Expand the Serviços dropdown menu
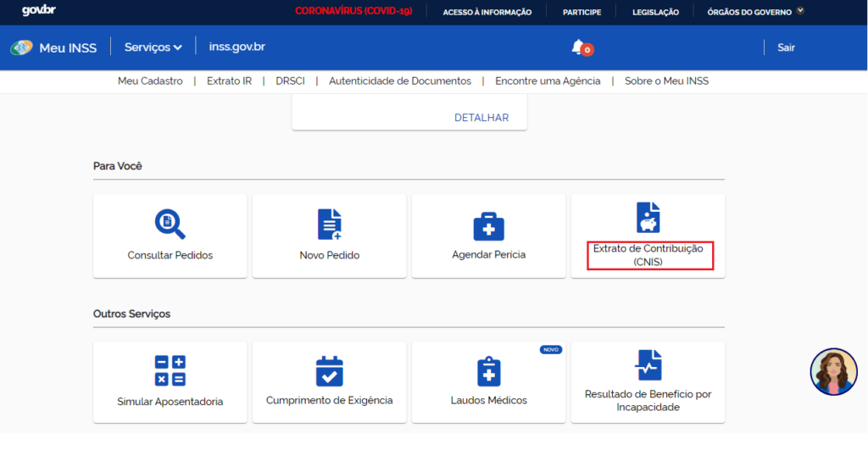The height and width of the screenshot is (461, 868). click(153, 47)
